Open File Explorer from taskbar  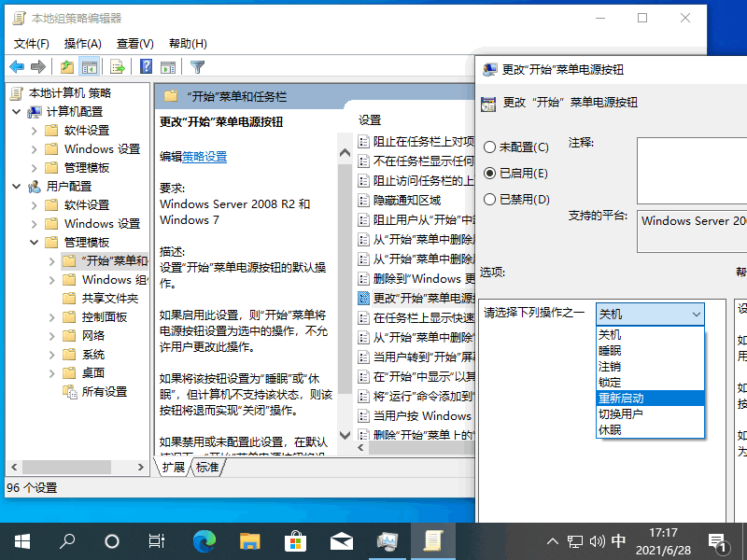(x=249, y=541)
